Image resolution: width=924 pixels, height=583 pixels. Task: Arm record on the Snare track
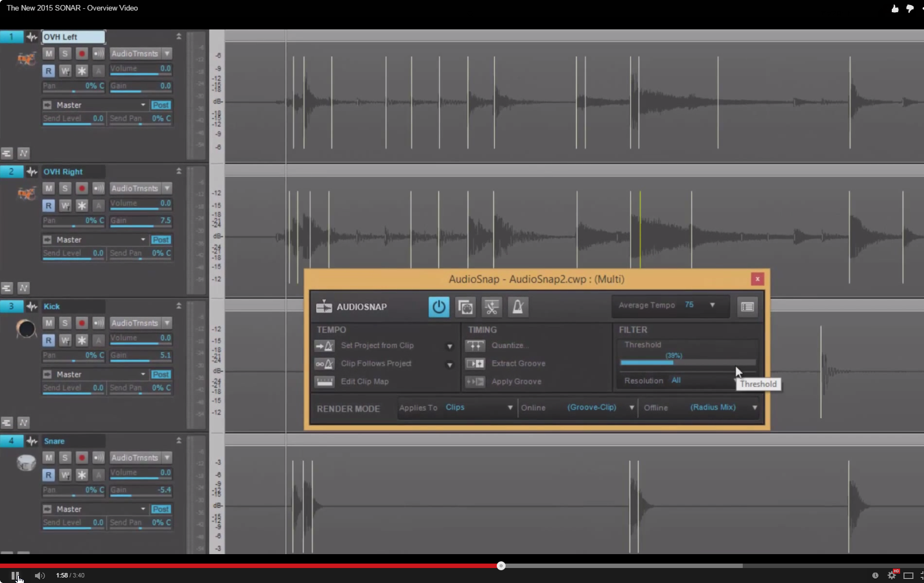point(82,458)
